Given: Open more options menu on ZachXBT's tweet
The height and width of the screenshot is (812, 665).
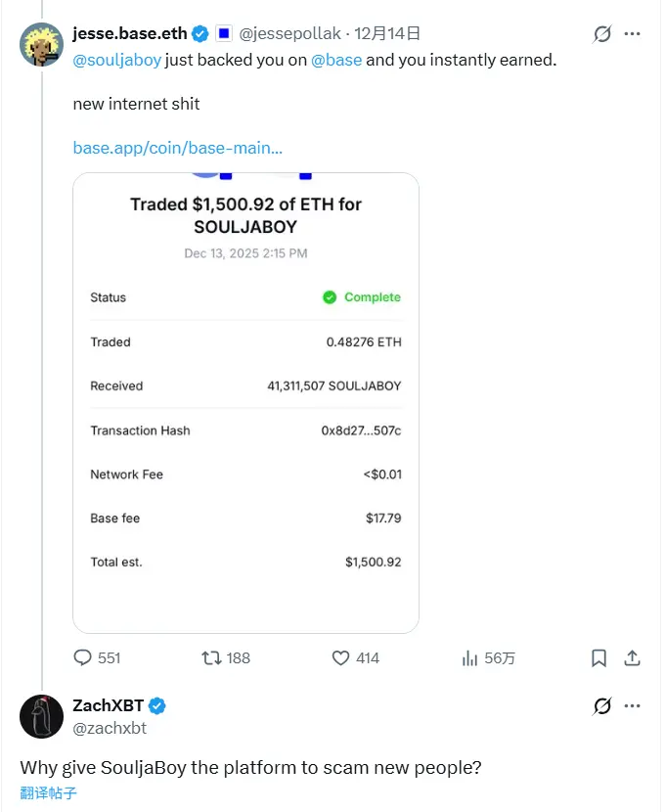Looking at the screenshot, I should (632, 706).
